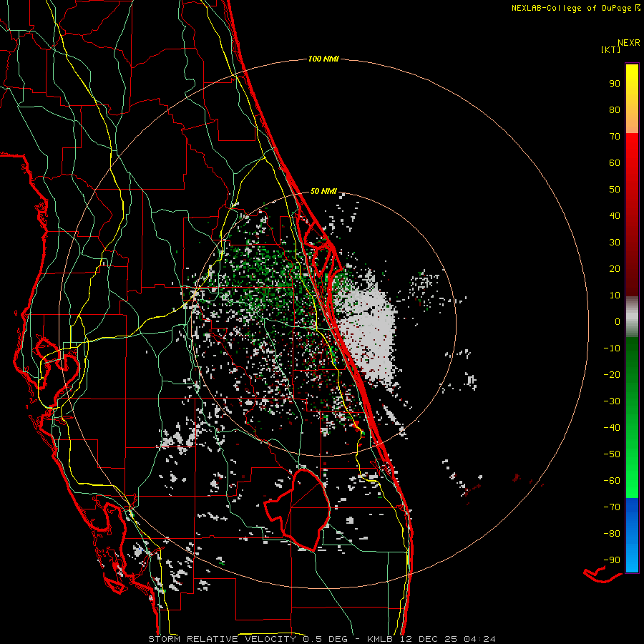Click the 50 NMI range ring label
The width and height of the screenshot is (644, 644).
point(323,191)
